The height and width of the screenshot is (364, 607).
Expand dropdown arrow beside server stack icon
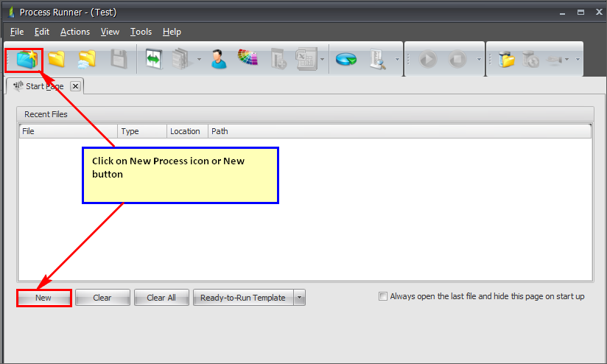[199, 59]
